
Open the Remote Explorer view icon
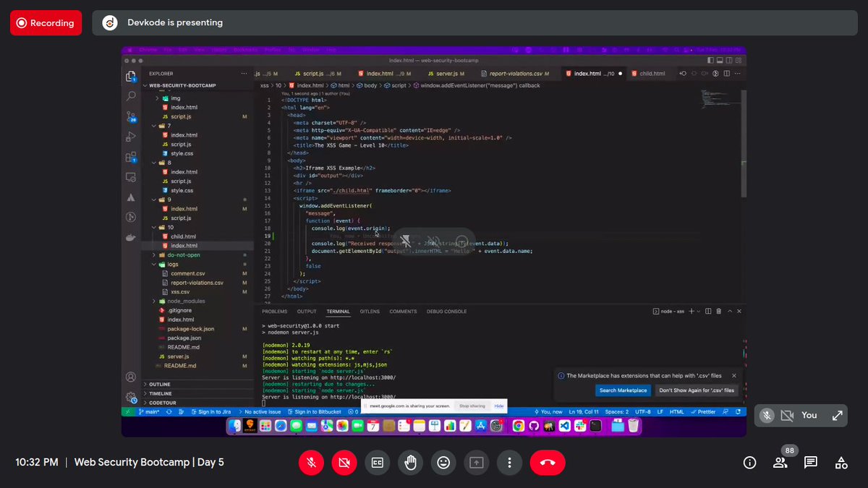(131, 176)
